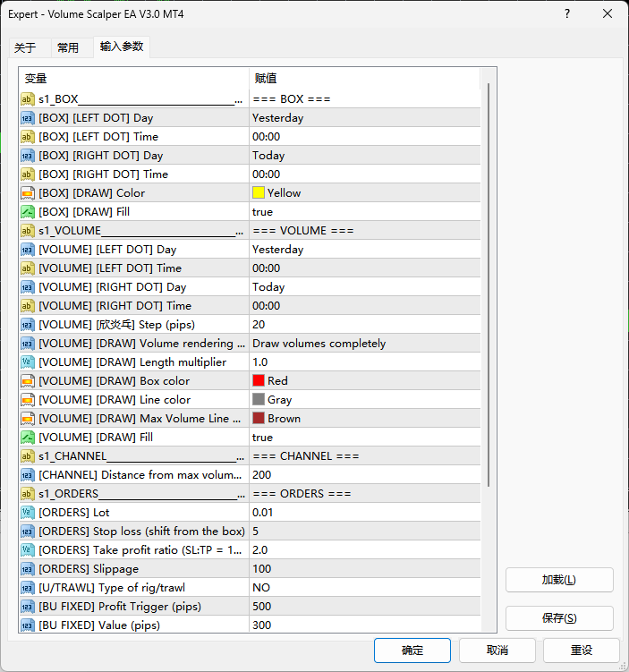Click the integer icon next to [BOX] [LEFT DOT] Day
Viewport: 629px width, 672px height.
click(x=28, y=118)
